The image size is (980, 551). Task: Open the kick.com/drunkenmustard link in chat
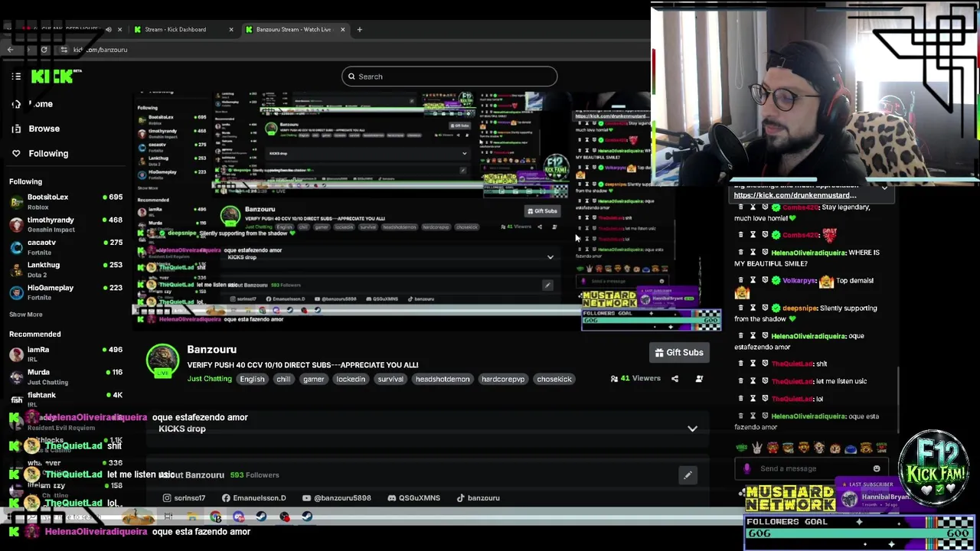tap(795, 195)
